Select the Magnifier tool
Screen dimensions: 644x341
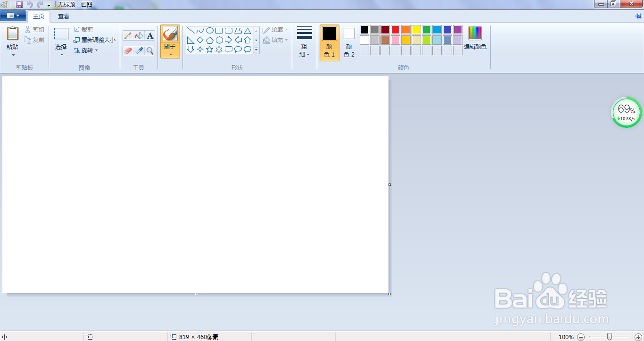pyautogui.click(x=150, y=50)
